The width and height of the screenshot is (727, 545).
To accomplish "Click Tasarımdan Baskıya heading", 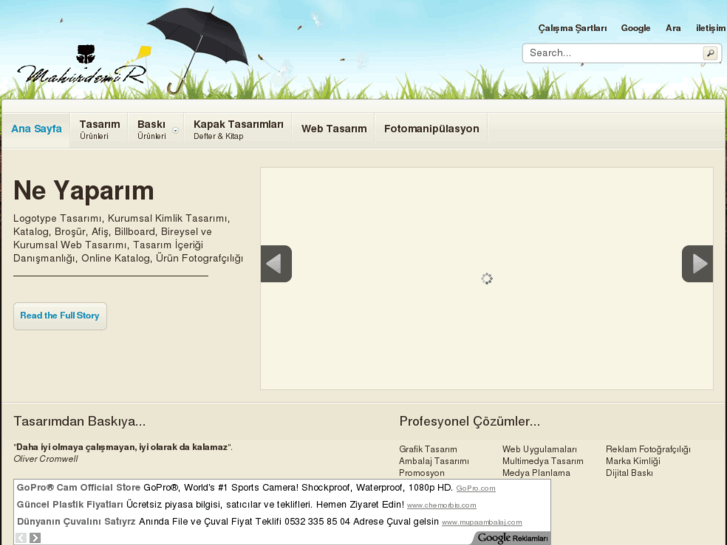I will point(79,421).
